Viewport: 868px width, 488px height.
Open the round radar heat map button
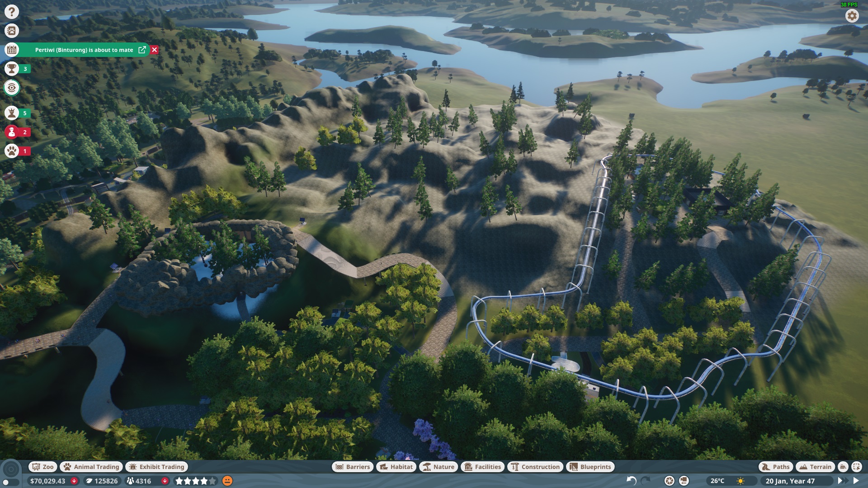tap(11, 469)
